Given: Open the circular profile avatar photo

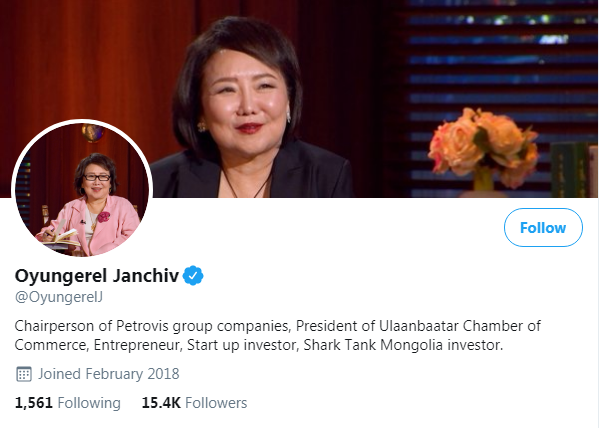Looking at the screenshot, I should (82, 189).
